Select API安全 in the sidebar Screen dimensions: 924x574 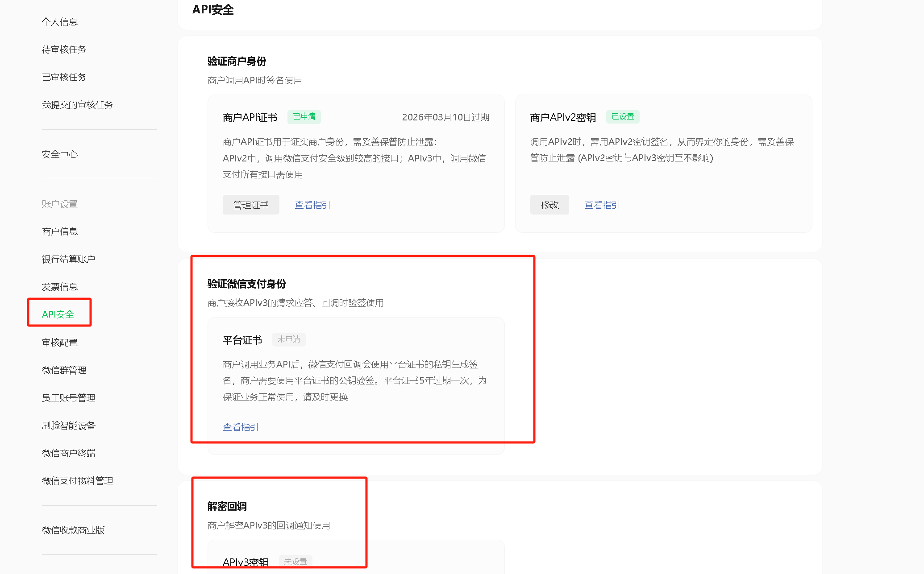58,314
